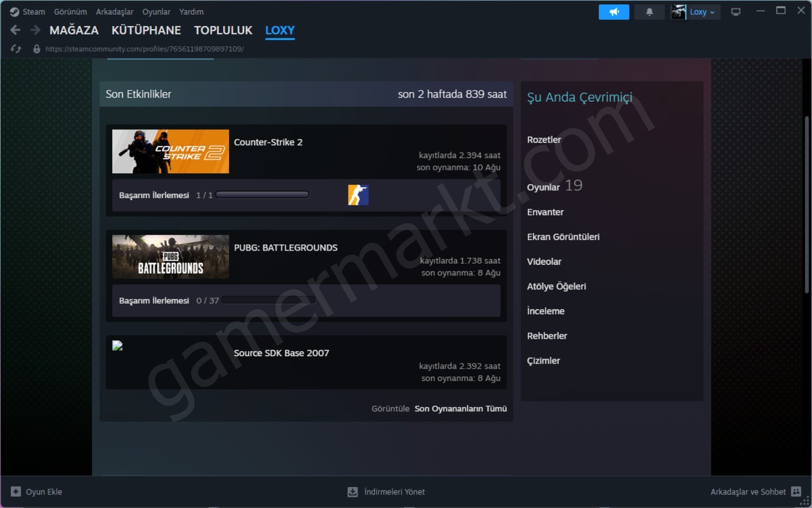Open the Arkadaşlar menu

click(114, 12)
